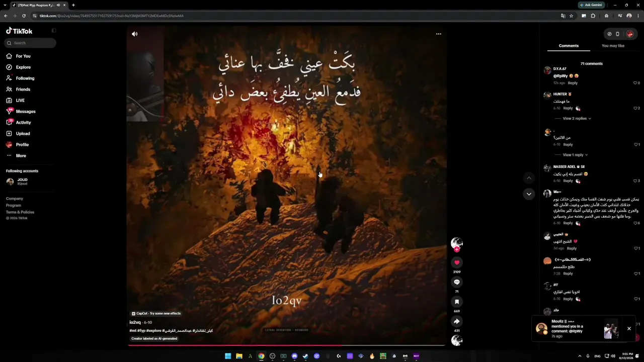Reply to D.Y.A.67's comment
The image size is (644, 362).
(573, 83)
